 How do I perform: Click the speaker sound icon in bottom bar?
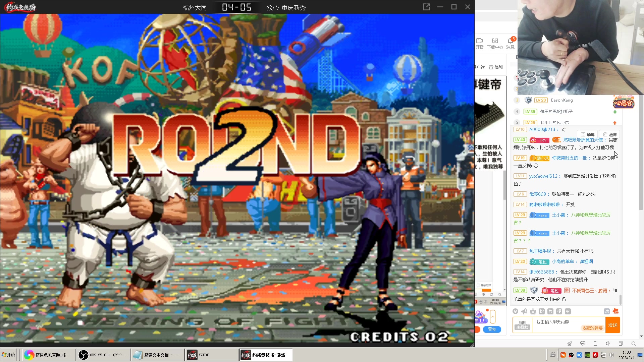coord(608,344)
